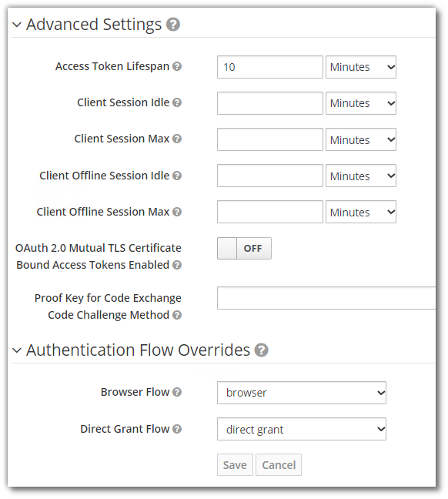Show help for Access Token Lifespan
The image size is (448, 499).
click(x=177, y=66)
